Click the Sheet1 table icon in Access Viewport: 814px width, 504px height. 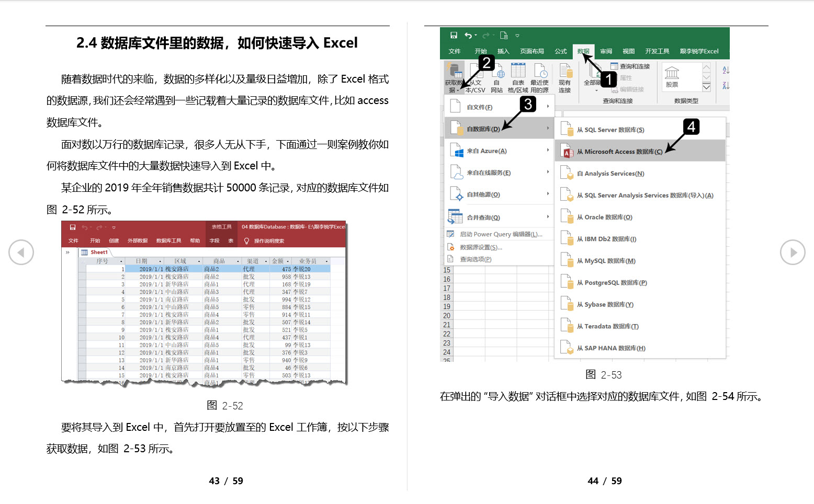pos(84,252)
